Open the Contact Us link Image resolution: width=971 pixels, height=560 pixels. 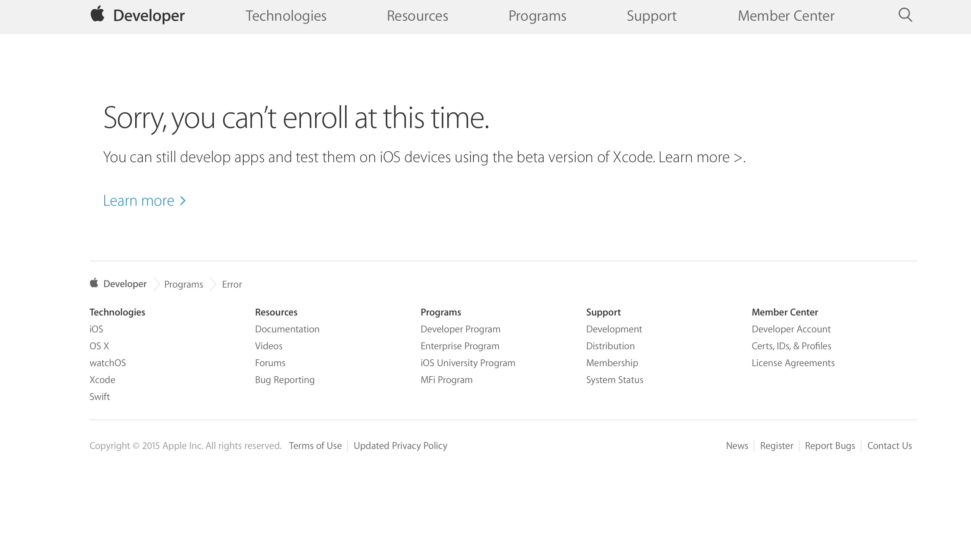click(x=889, y=446)
